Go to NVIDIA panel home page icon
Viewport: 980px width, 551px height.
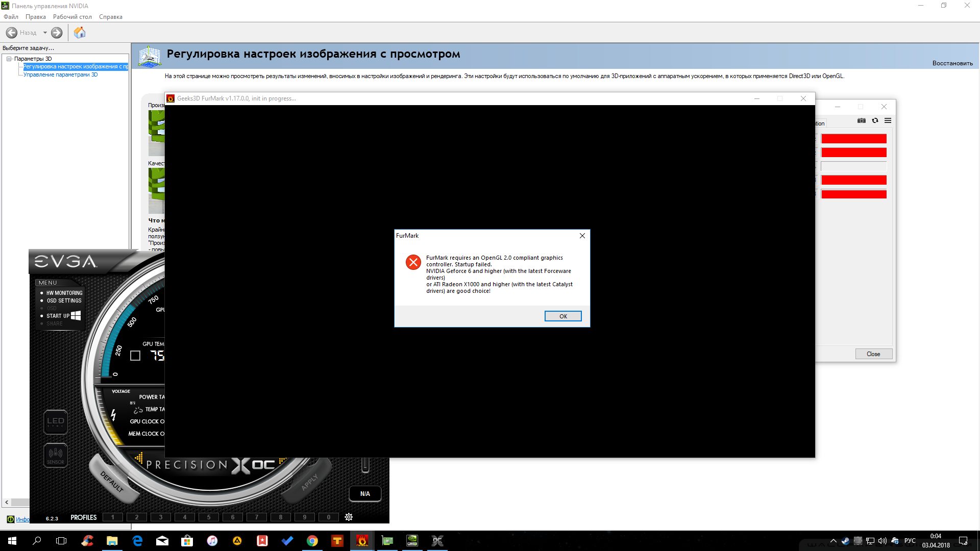[x=80, y=33]
